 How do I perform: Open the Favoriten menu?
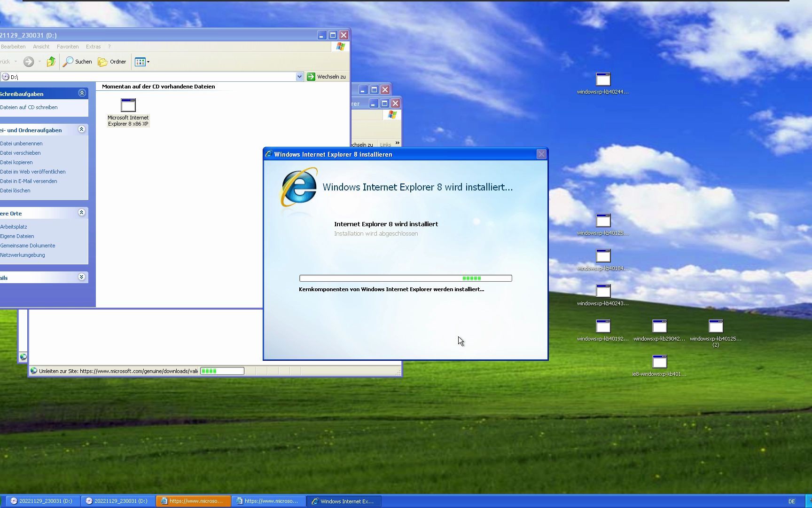(68, 47)
